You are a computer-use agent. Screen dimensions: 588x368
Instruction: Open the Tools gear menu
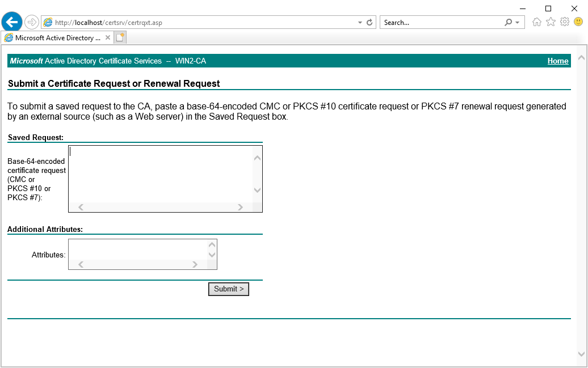coord(564,22)
